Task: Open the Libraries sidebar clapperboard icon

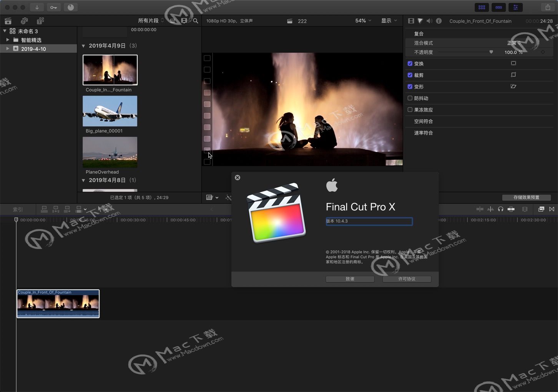Action: click(8, 21)
